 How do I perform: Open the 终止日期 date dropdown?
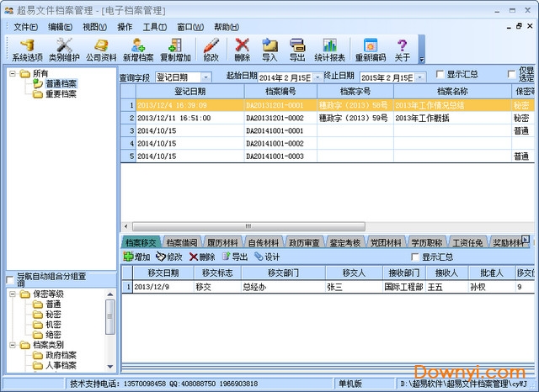click(419, 77)
